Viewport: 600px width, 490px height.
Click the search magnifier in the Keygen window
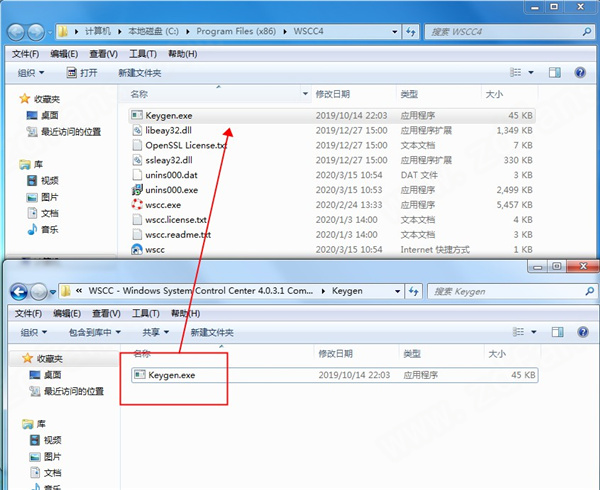coord(590,291)
